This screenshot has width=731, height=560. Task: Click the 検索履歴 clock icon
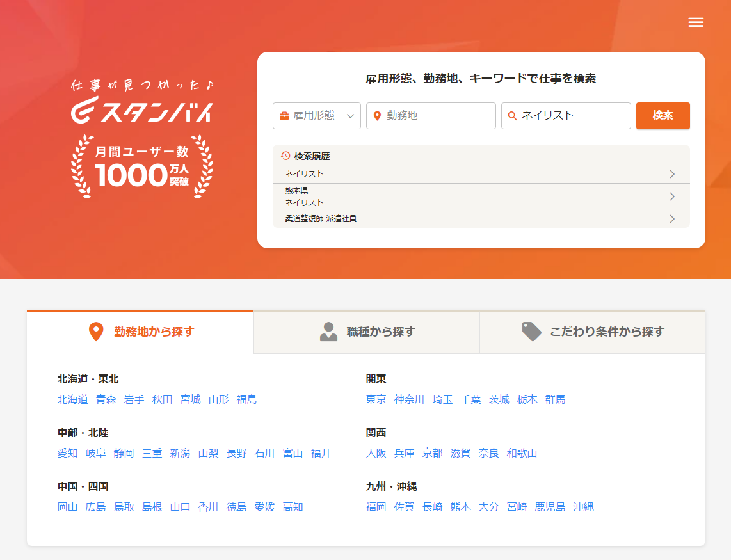pyautogui.click(x=285, y=156)
